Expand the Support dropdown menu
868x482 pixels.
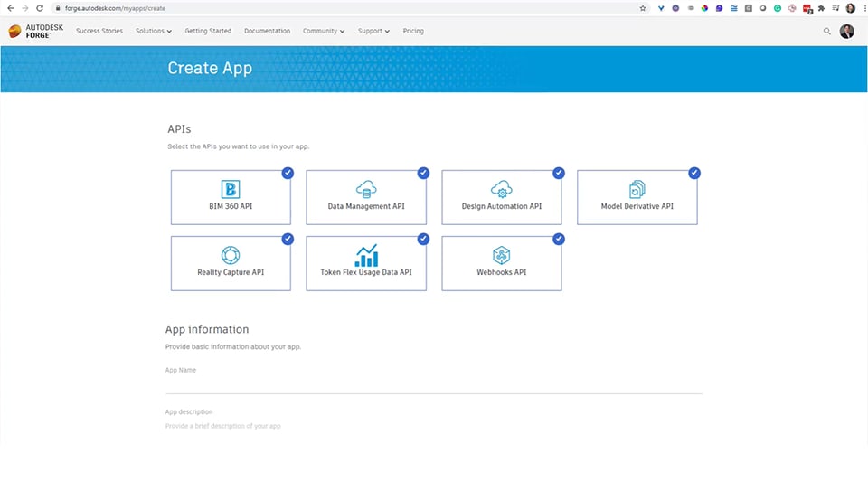click(373, 31)
